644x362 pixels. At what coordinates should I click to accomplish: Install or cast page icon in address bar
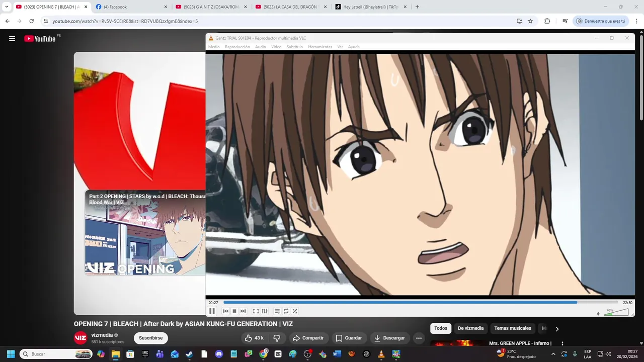coord(519,21)
